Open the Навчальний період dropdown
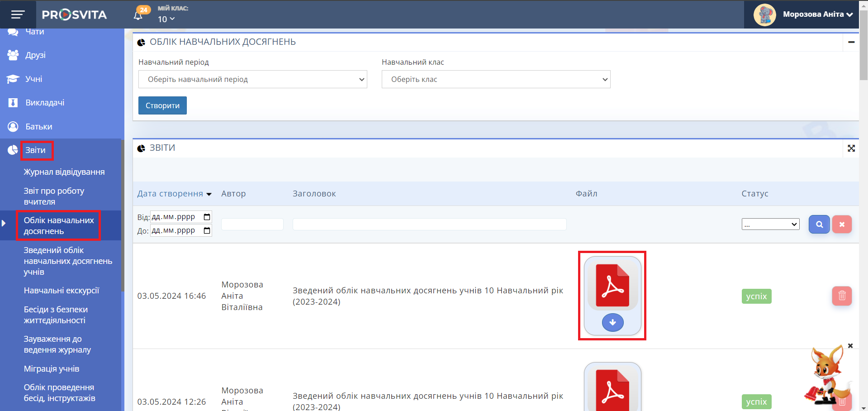The height and width of the screenshot is (411, 868). [x=252, y=80]
